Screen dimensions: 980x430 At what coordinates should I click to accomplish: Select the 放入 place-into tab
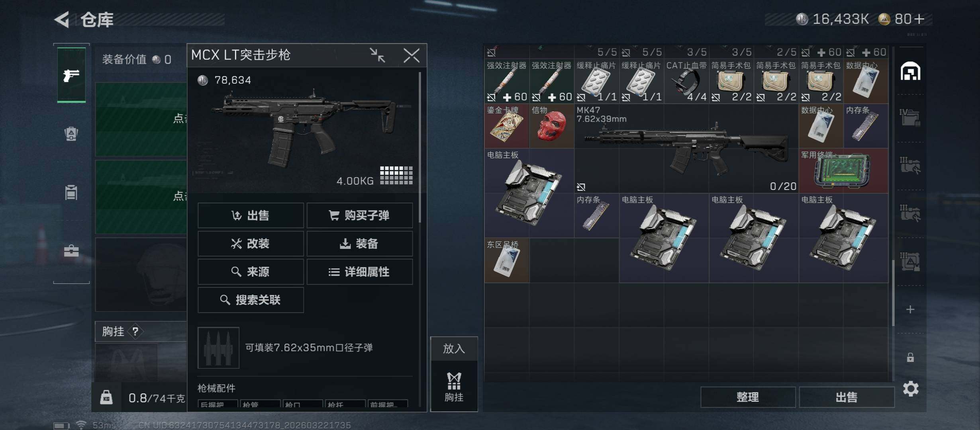tap(454, 349)
